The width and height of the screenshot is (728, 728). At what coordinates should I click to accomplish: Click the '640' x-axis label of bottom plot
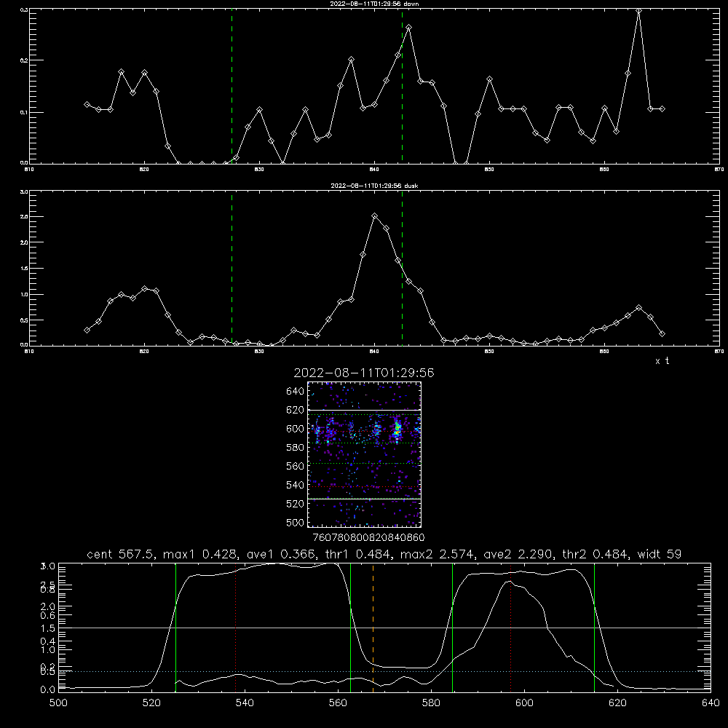tap(711, 703)
